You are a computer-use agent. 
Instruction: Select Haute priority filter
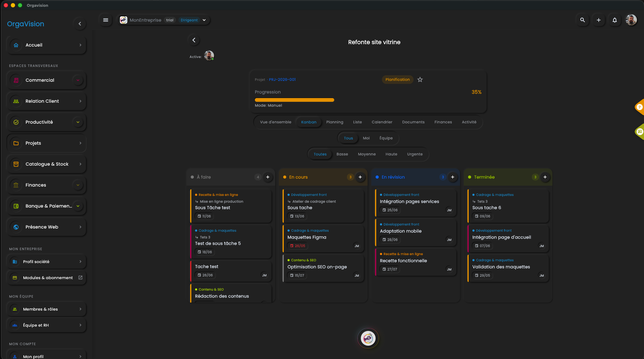[x=391, y=154]
